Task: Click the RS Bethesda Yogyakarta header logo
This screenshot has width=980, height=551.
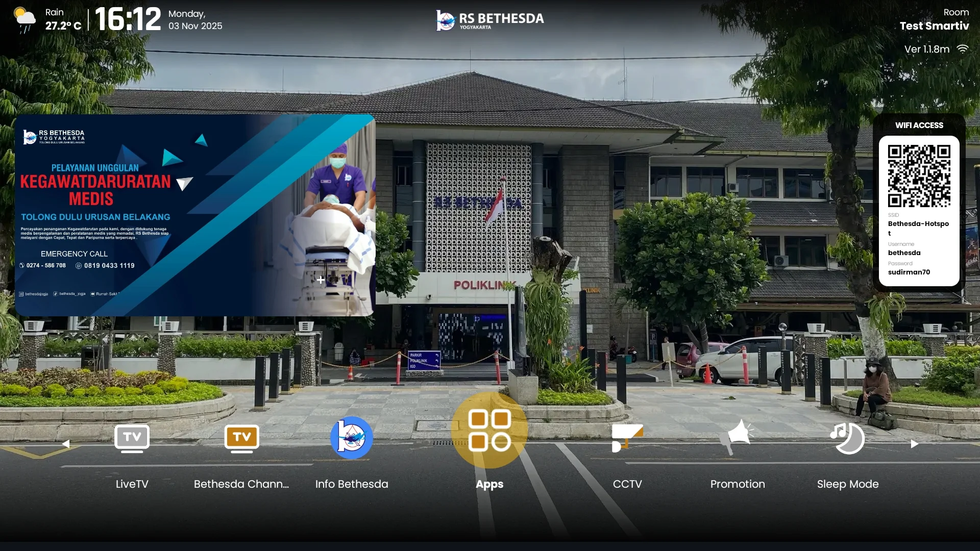Action: coord(490,20)
